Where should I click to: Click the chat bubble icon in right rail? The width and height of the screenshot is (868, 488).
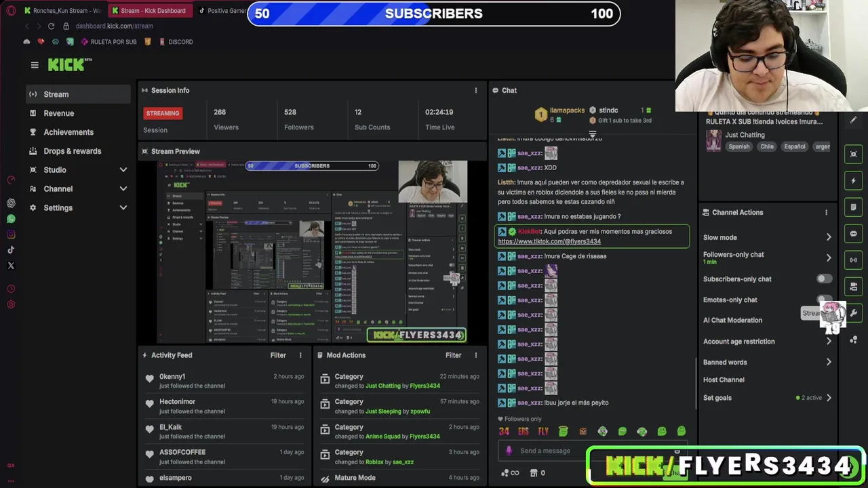[x=853, y=234]
